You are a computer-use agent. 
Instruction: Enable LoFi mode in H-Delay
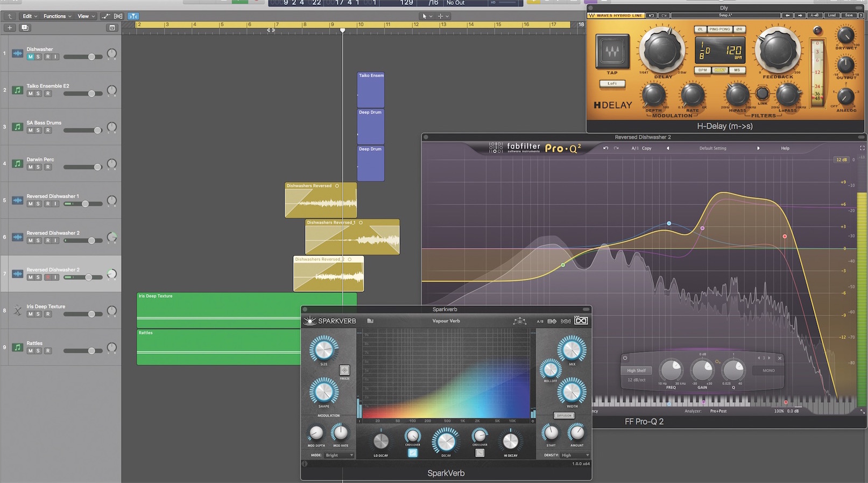point(612,83)
